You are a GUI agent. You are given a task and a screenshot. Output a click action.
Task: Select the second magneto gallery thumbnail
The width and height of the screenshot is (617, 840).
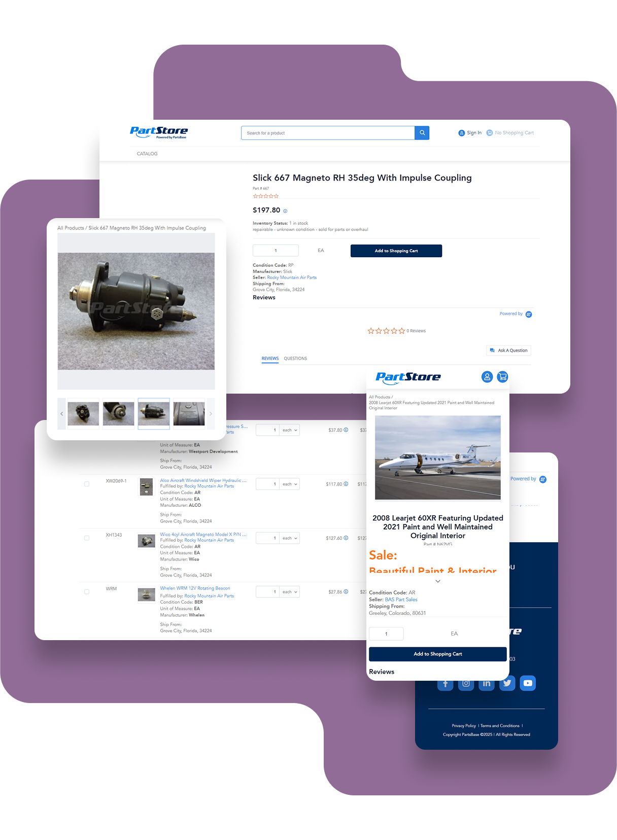click(x=118, y=414)
